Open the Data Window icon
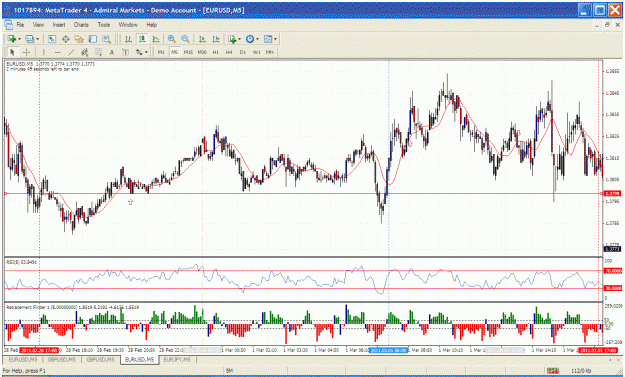Screen dimensions: 625x377 [65, 39]
